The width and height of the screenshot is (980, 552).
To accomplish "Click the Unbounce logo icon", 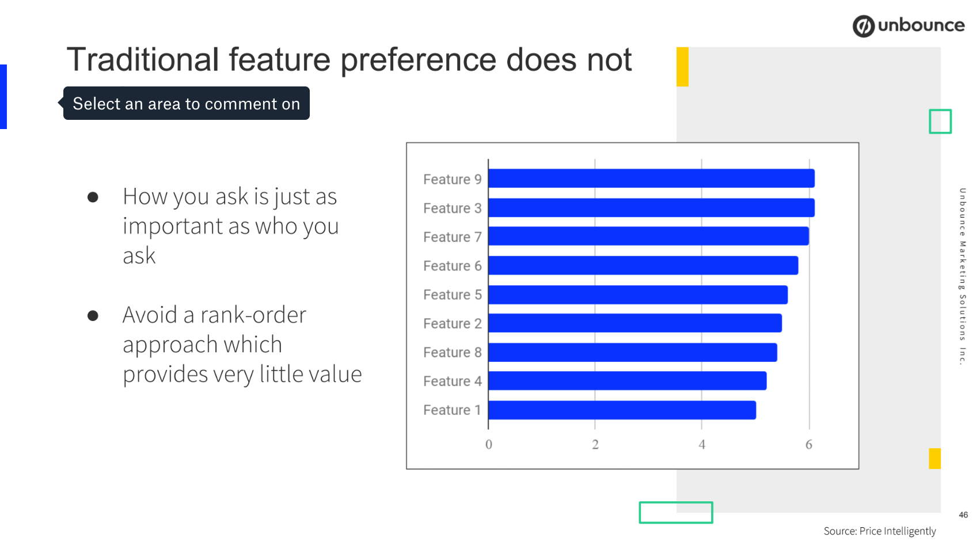I will pos(863,26).
